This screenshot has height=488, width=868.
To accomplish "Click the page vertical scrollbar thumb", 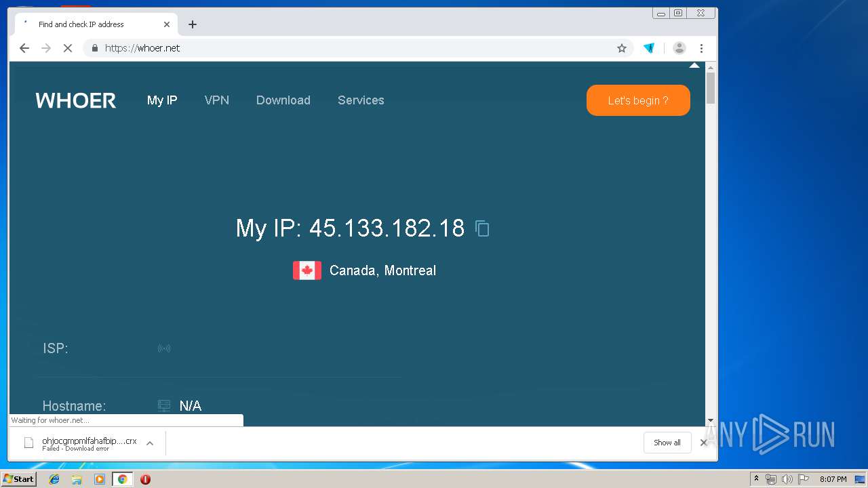I will point(711,88).
